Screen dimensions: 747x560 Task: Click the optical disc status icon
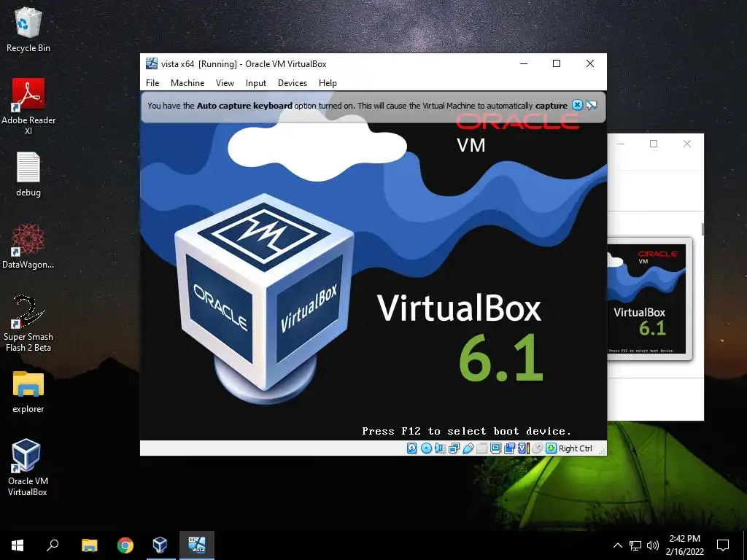click(x=426, y=448)
